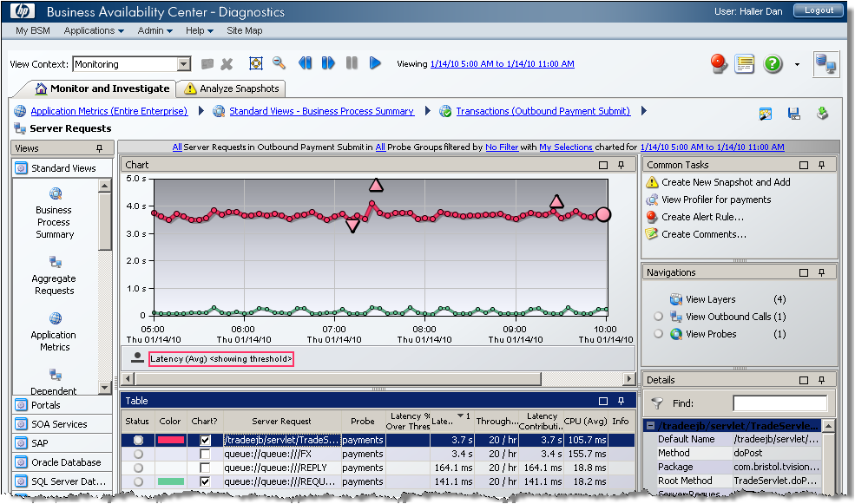Check the Chart checkbox for queue REPLY row

[x=205, y=468]
